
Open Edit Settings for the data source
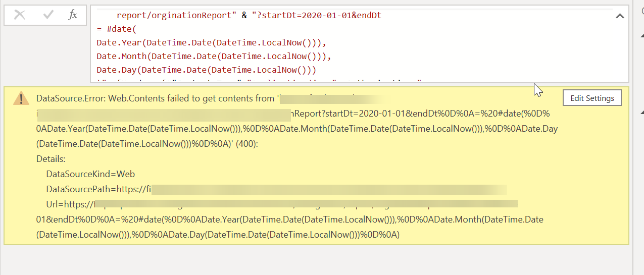[592, 98]
